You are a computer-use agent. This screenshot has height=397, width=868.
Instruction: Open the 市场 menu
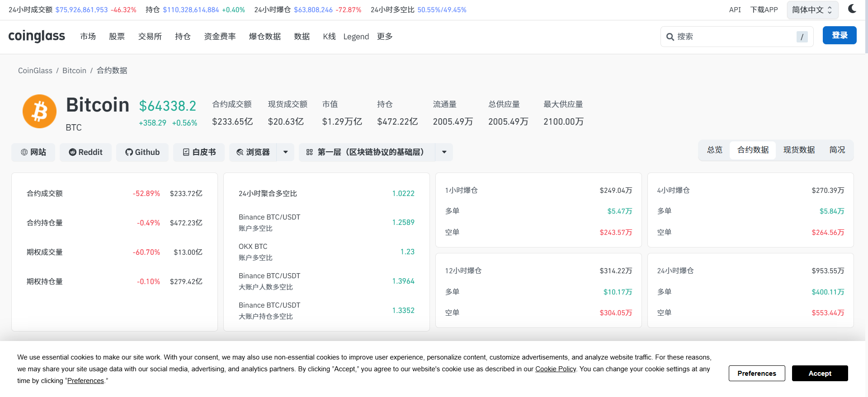point(88,37)
